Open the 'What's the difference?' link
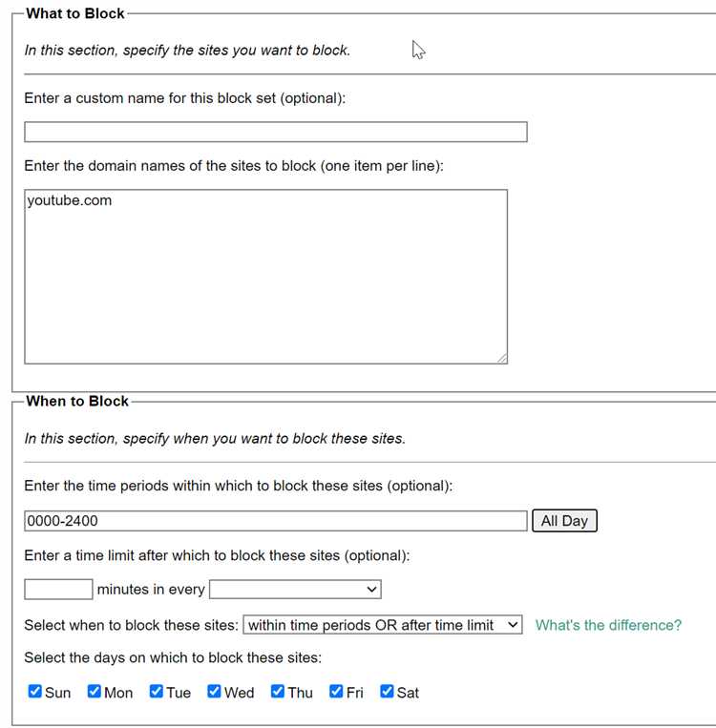716x728 pixels. [608, 625]
